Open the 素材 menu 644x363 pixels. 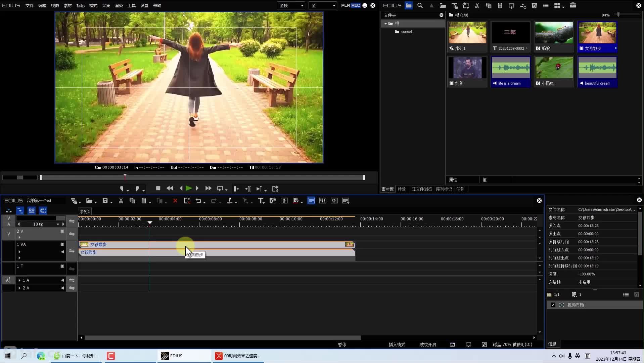(x=68, y=5)
